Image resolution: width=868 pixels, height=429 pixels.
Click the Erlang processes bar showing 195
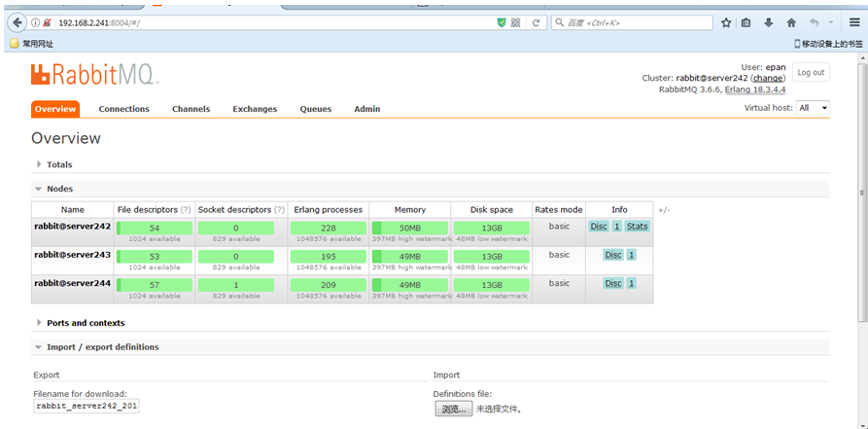328,256
